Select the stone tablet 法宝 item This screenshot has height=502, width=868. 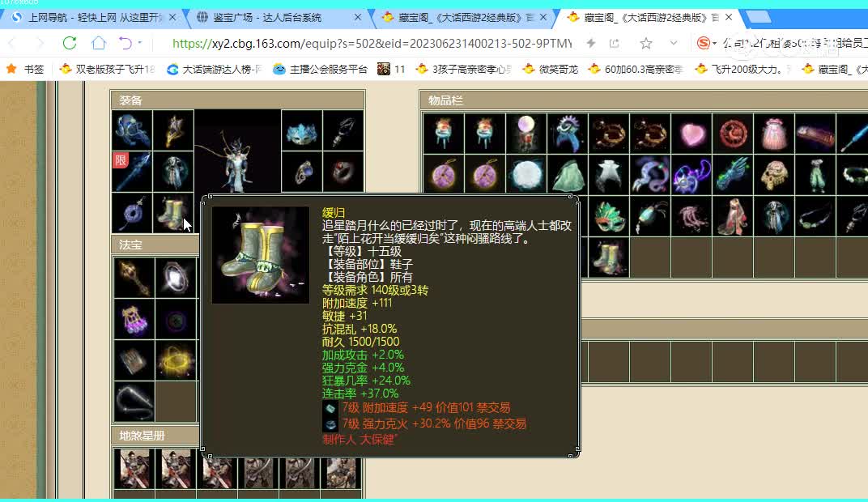134,360
